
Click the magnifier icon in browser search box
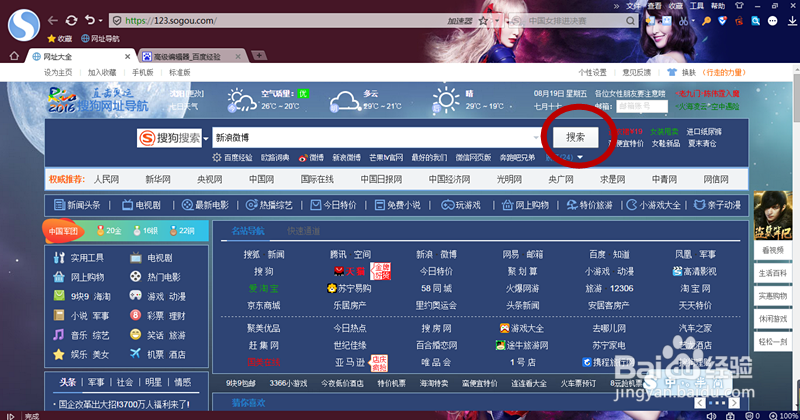pos(631,21)
